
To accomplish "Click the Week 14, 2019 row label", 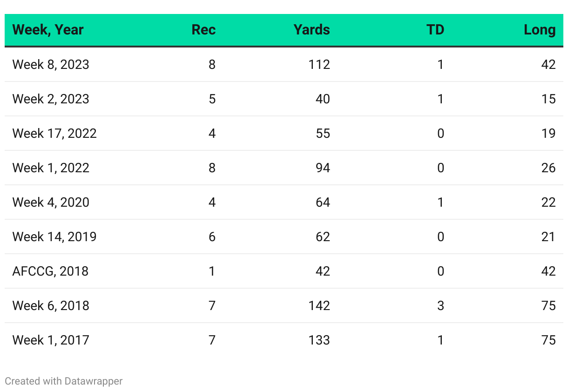I will point(54,237).
